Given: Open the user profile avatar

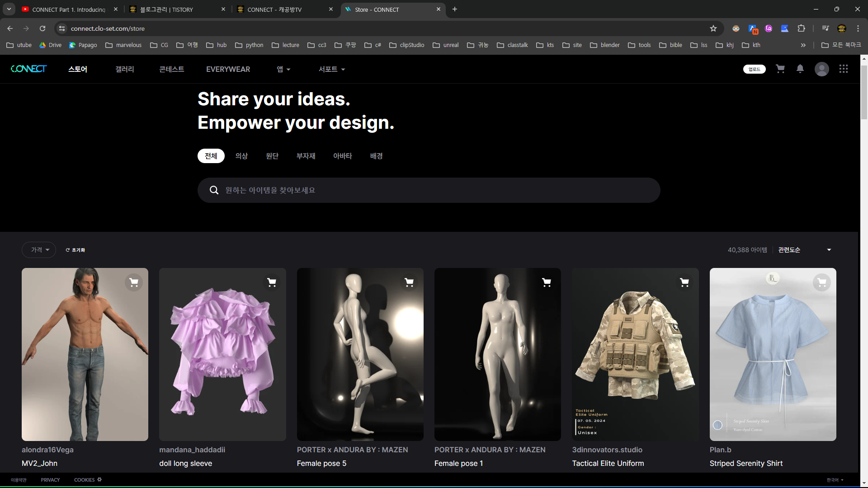Looking at the screenshot, I should 821,69.
